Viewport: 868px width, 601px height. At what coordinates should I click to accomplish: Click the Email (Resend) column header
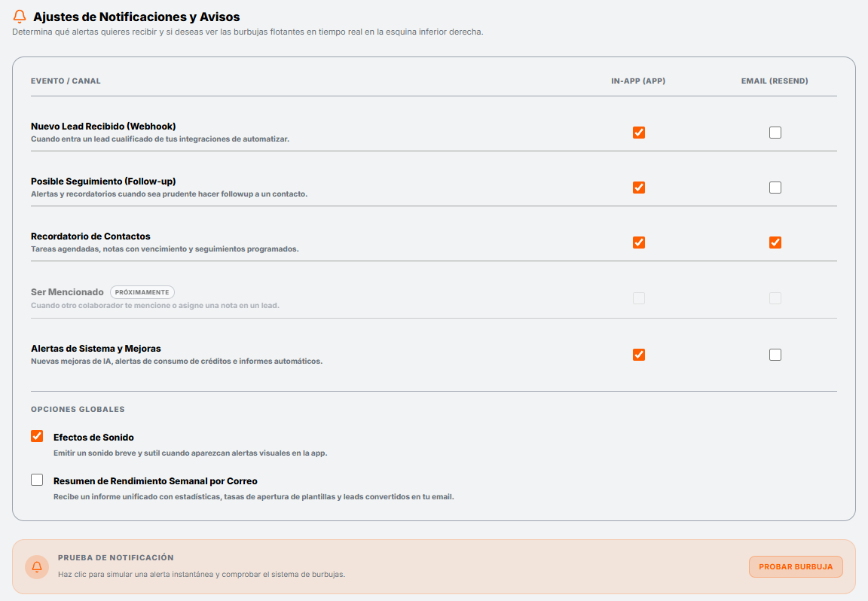775,81
